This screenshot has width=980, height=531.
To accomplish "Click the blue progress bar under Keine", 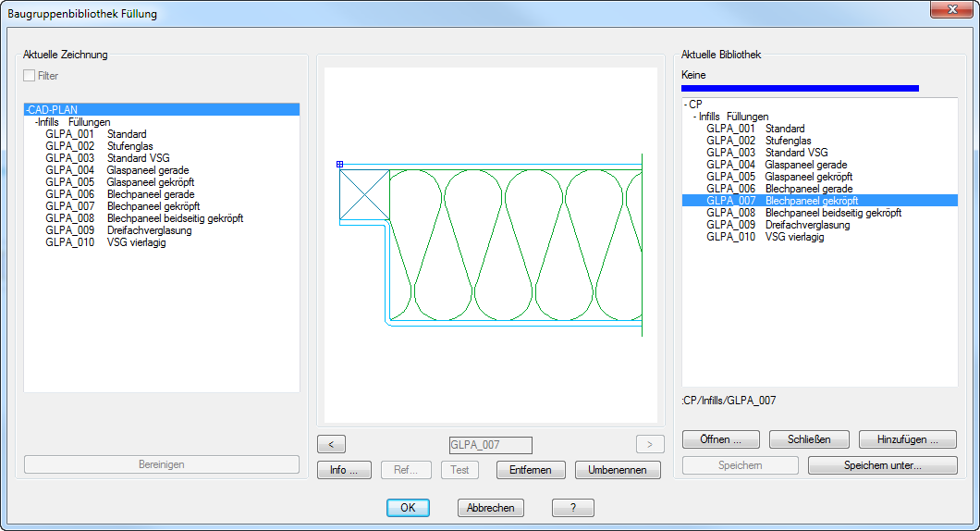I will point(800,89).
